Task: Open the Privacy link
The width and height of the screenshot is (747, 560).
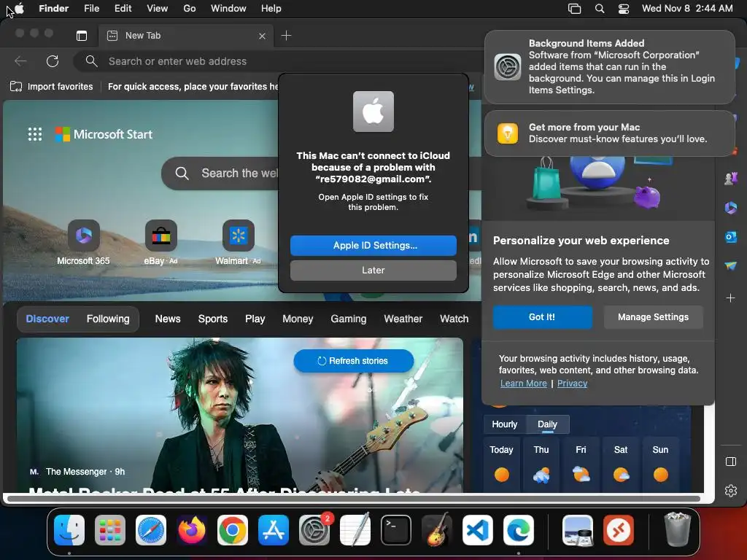Action: [x=572, y=384]
